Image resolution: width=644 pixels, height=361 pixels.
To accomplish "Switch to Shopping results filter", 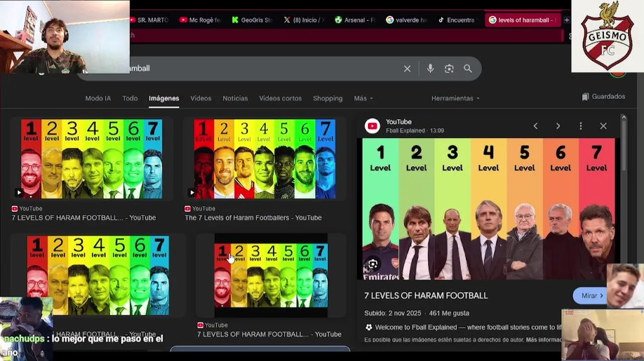I will 328,98.
